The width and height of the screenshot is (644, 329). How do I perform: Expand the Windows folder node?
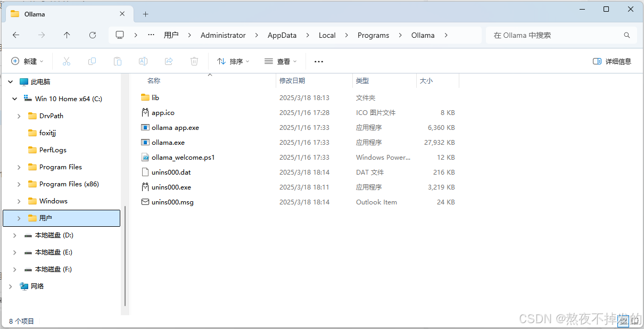point(19,201)
